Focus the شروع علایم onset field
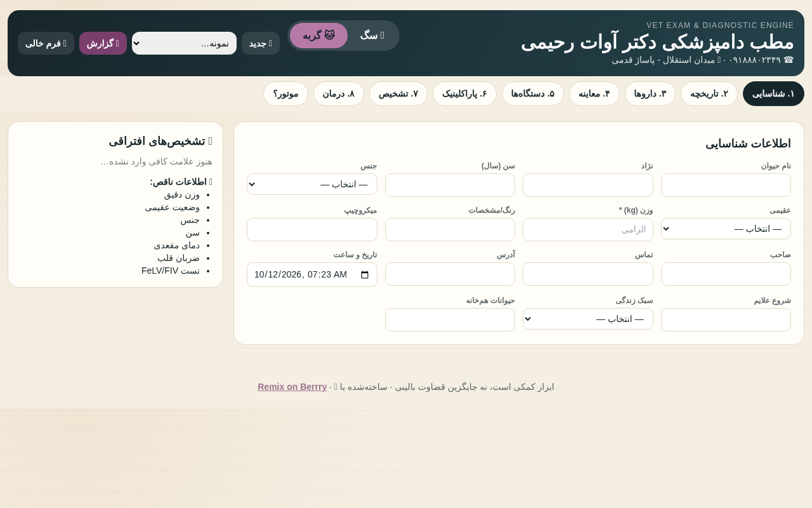812x508 pixels. click(x=726, y=319)
